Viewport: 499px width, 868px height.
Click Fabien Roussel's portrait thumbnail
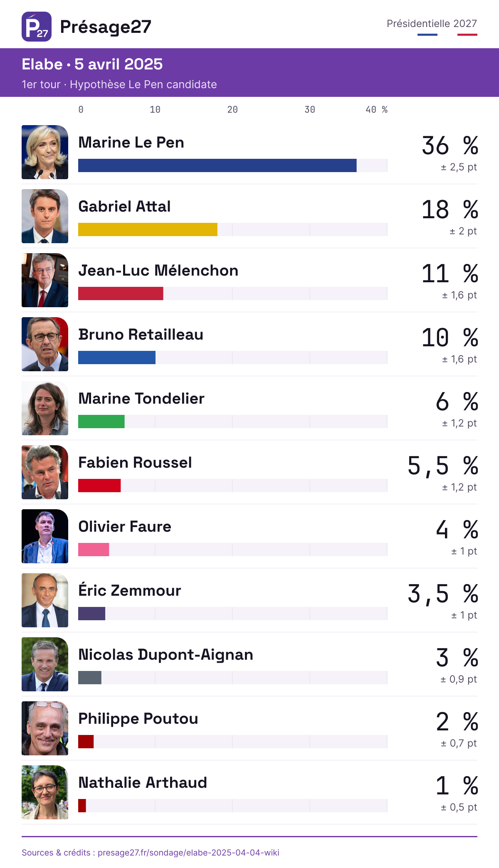(x=45, y=472)
